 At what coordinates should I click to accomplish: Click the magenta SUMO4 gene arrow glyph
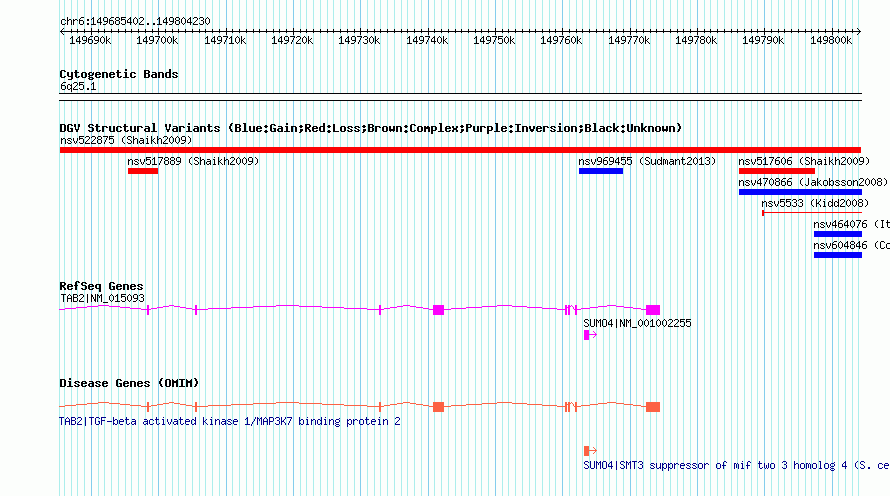590,335
